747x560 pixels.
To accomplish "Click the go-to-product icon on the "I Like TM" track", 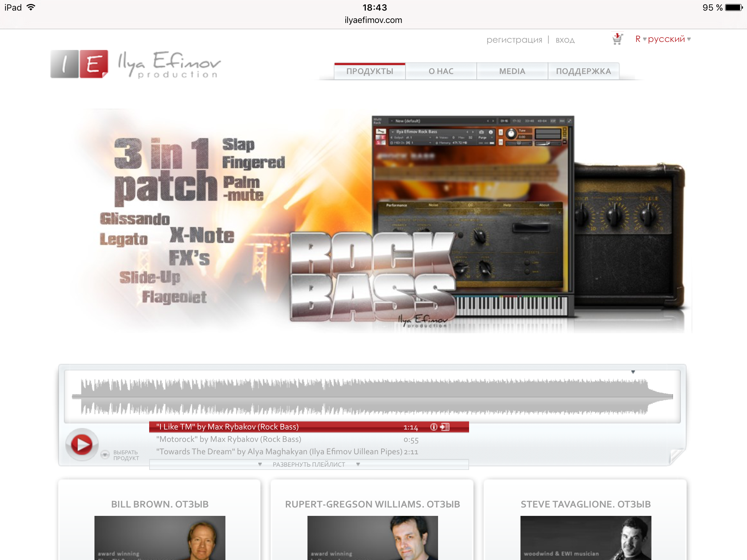I will click(445, 427).
